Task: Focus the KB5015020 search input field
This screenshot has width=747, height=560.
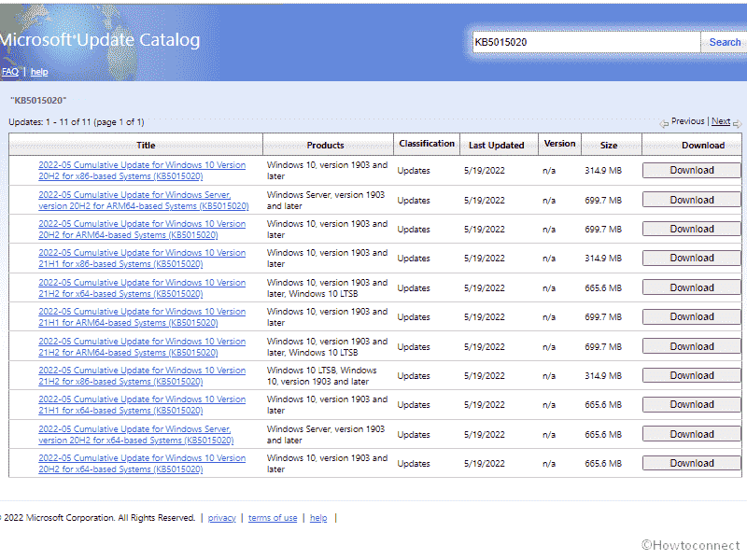Action: (585, 42)
